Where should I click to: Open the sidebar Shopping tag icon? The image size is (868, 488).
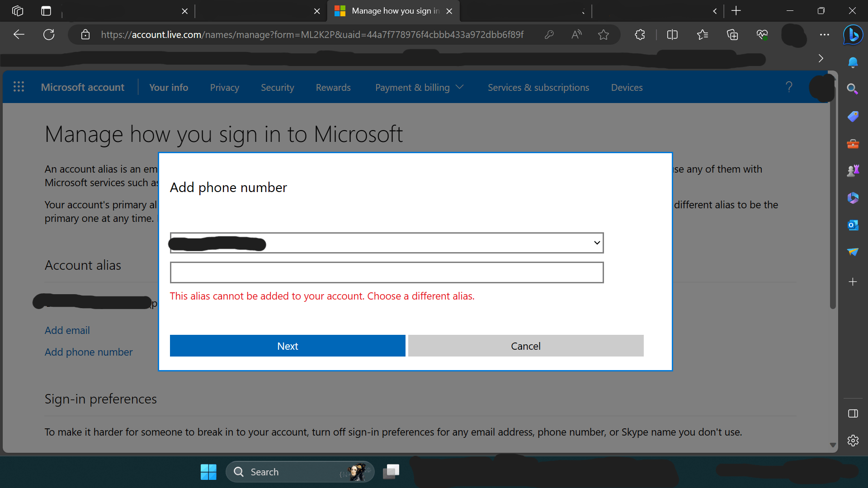[x=853, y=117]
